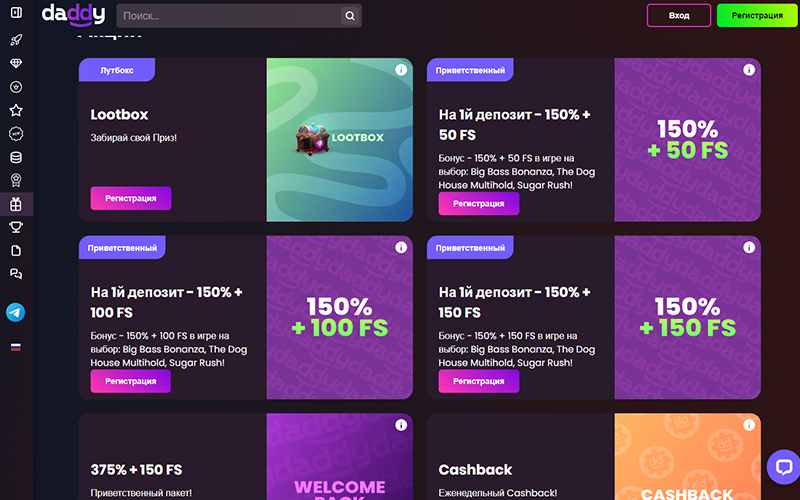Click Регистрация on the 100 FS card
Screen dimensions: 800x500
(131, 381)
